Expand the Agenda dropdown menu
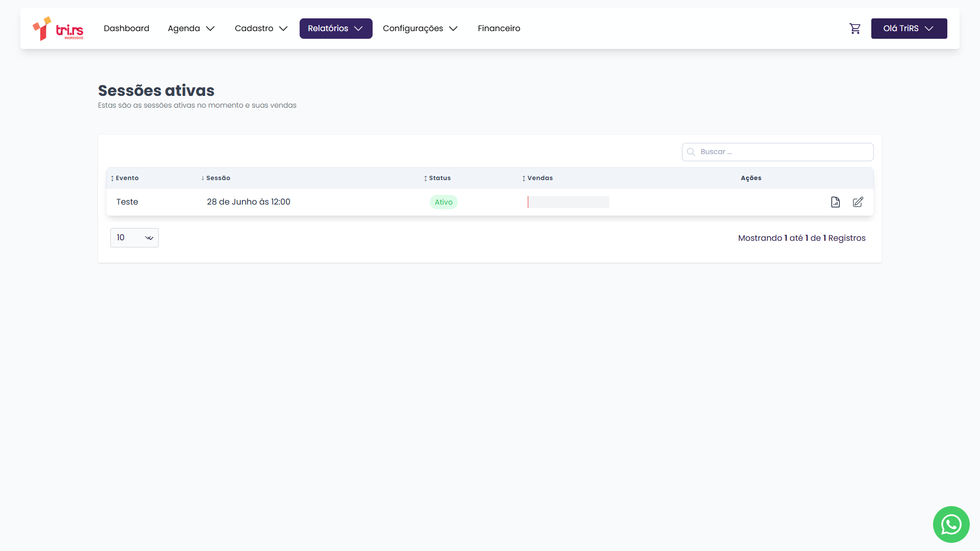This screenshot has width=980, height=551. (x=191, y=29)
